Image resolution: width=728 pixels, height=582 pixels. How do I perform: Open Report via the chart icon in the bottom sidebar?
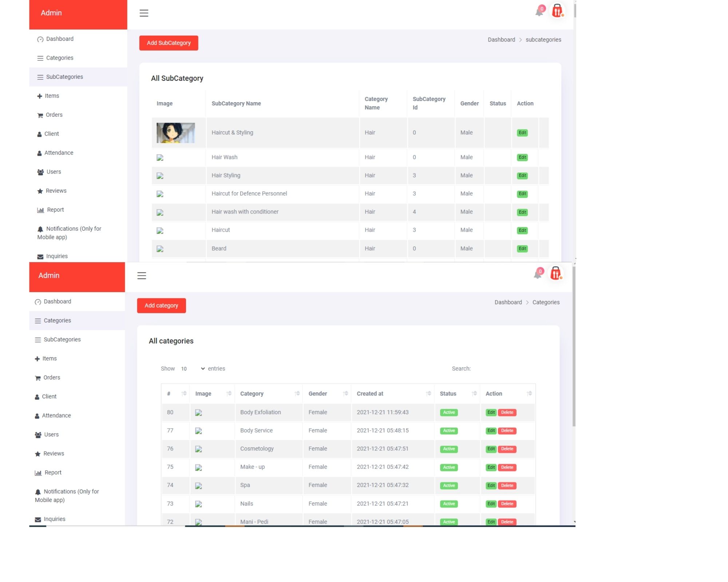(38, 473)
